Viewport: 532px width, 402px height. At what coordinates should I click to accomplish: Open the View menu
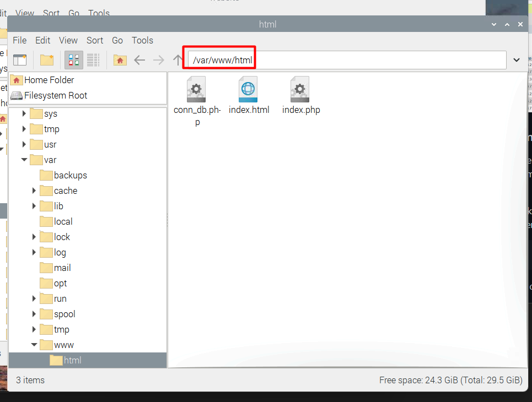(68, 40)
